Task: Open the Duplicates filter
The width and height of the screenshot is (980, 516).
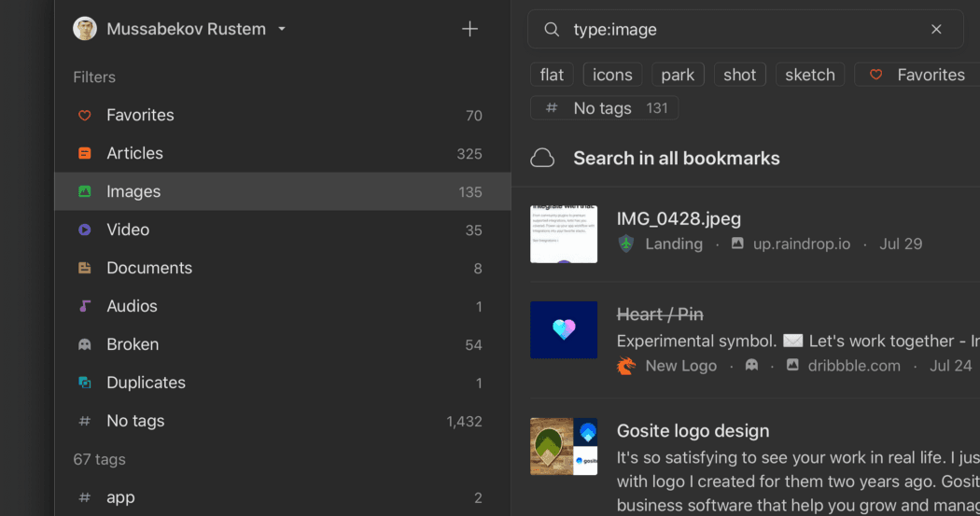Action: 146,383
